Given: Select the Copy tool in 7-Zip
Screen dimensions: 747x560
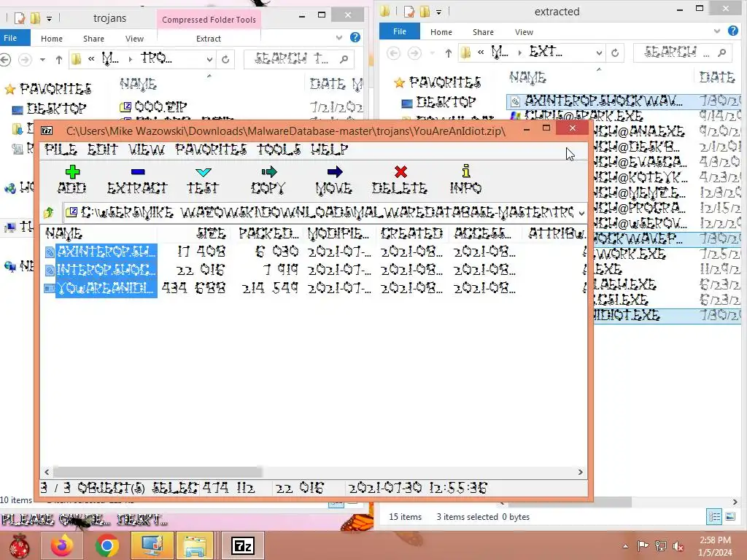Looking at the screenshot, I should point(268,179).
